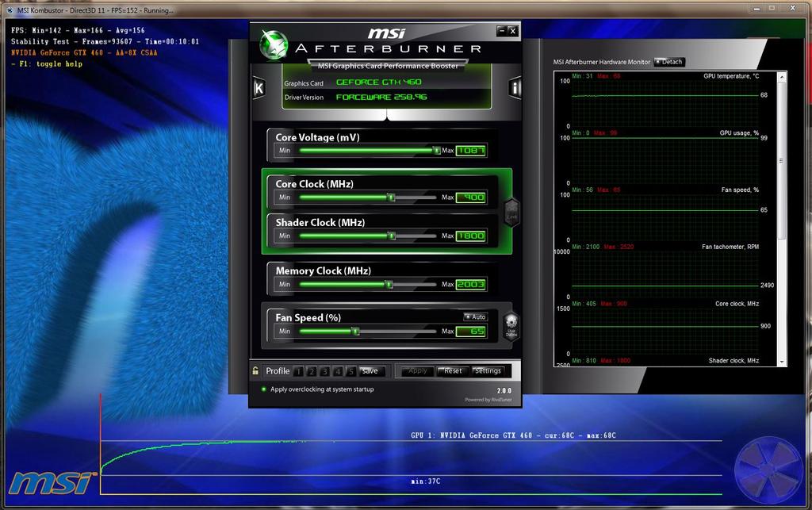Screen dimensions: 812x510
Task: Click the MSI Kombustor title bar icon
Action: click(10, 10)
